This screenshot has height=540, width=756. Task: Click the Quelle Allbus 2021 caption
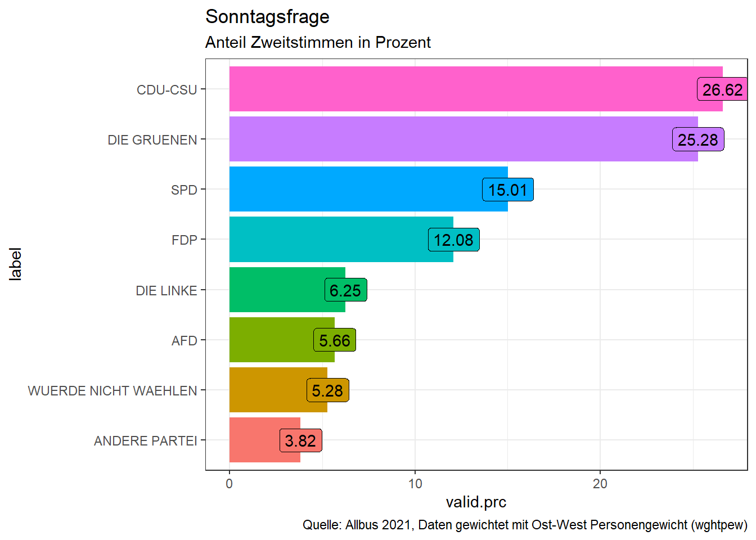tap(524, 525)
